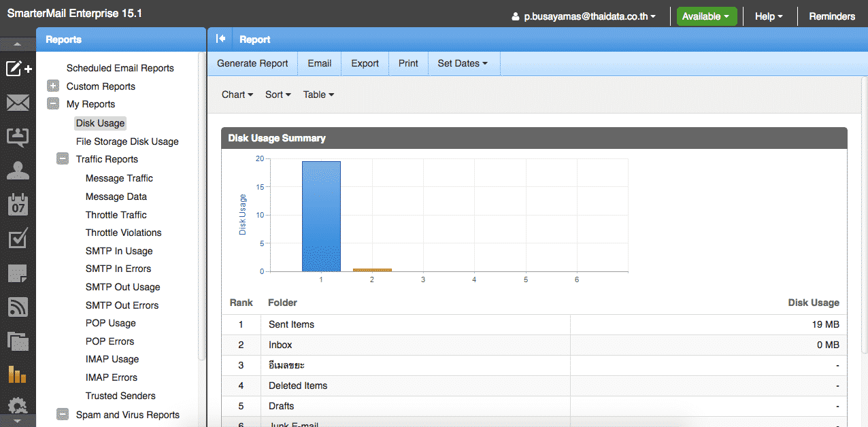Open the Chart dropdown

tap(237, 95)
